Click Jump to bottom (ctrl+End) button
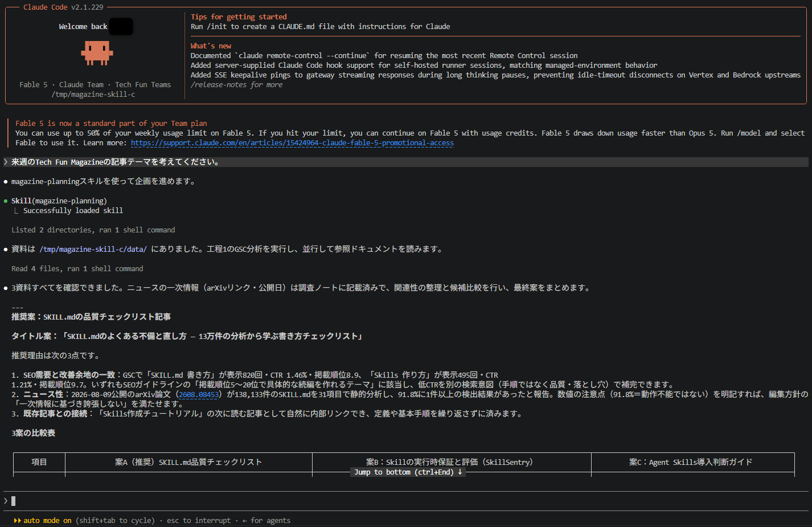Screen dimensions: 812x527 tap(408, 472)
